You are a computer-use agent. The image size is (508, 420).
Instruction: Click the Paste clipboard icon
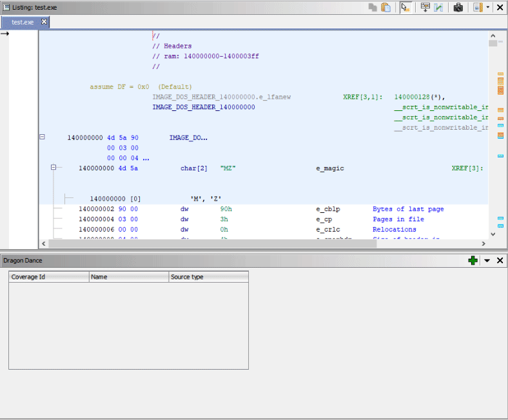(x=386, y=7)
